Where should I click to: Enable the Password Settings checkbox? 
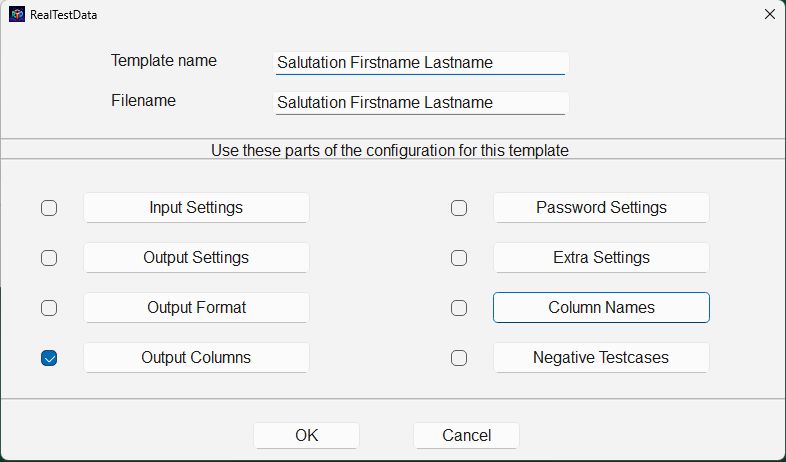click(459, 208)
